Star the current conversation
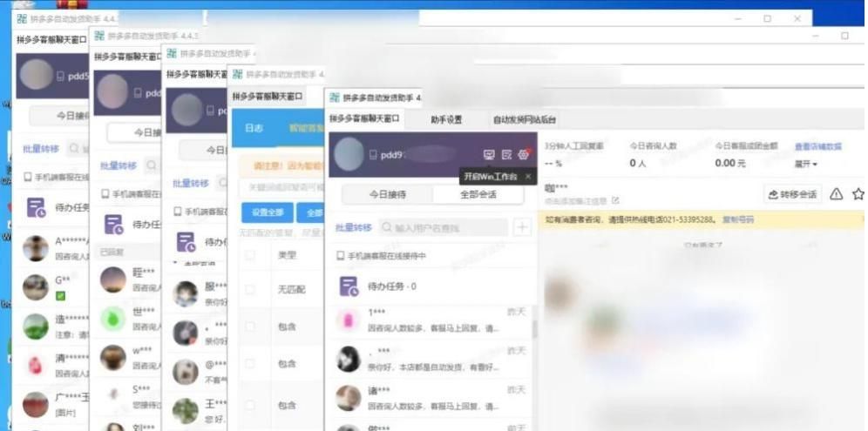868x431 pixels. tap(858, 194)
